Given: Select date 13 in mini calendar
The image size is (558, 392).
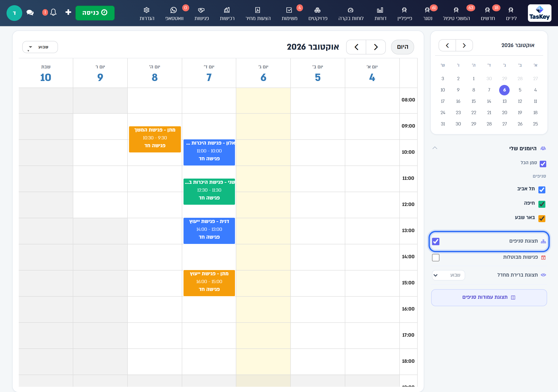Looking at the screenshot, I should 504,101.
